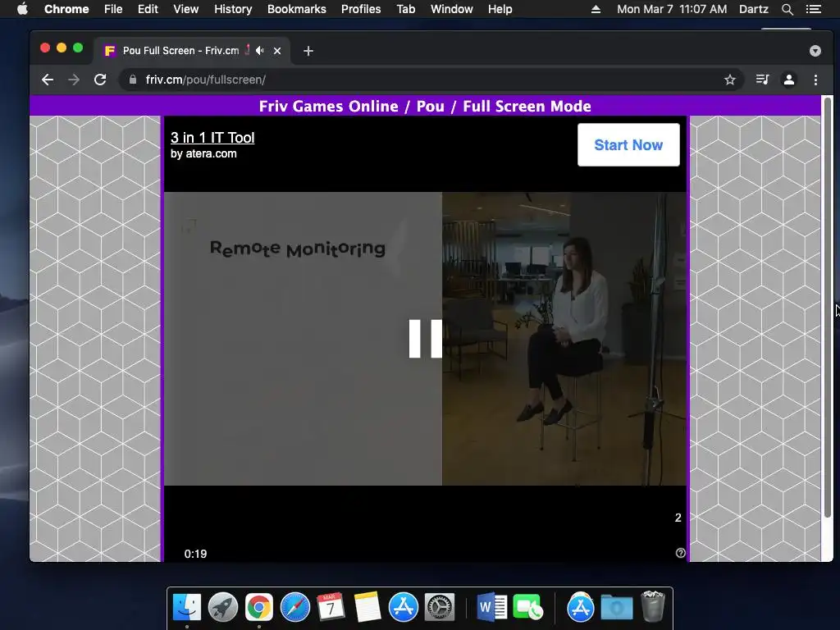Open Notes in the Dock
The height and width of the screenshot is (630, 840).
(367, 608)
